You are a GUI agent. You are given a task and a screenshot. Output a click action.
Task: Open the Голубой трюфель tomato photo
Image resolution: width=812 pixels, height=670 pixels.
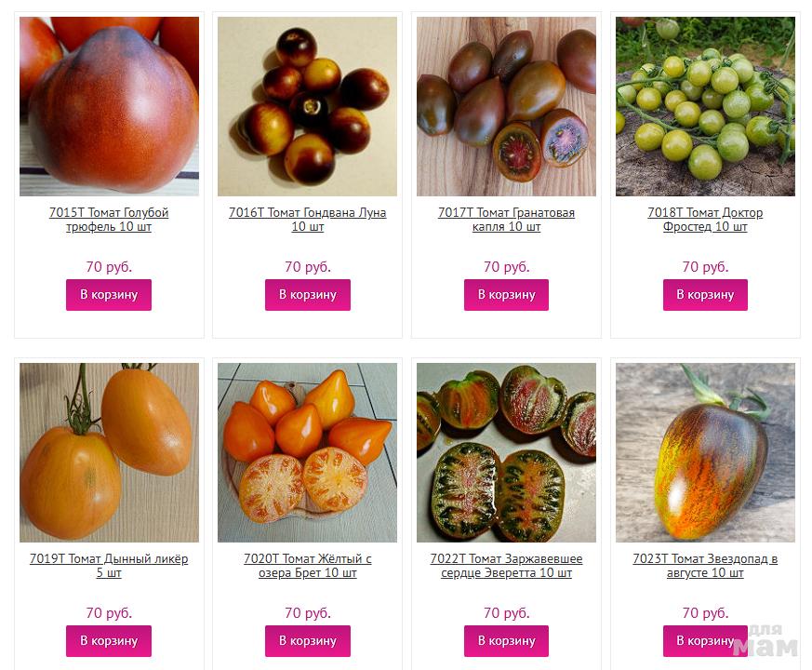(109, 106)
